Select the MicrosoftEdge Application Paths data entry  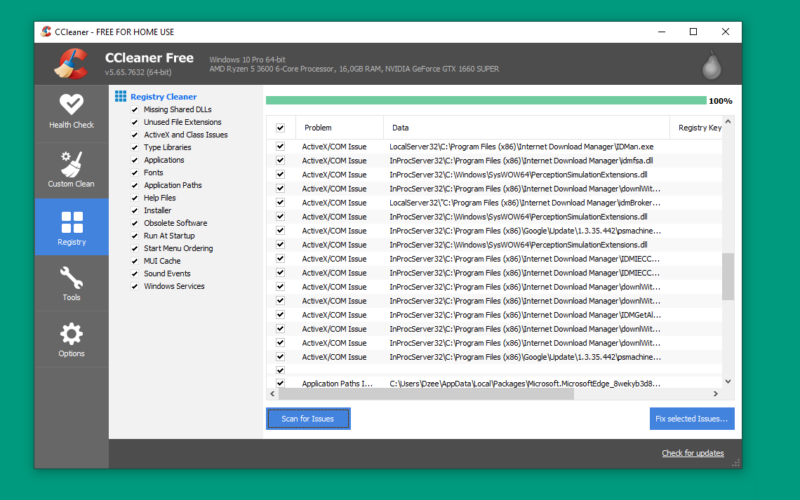[x=525, y=383]
